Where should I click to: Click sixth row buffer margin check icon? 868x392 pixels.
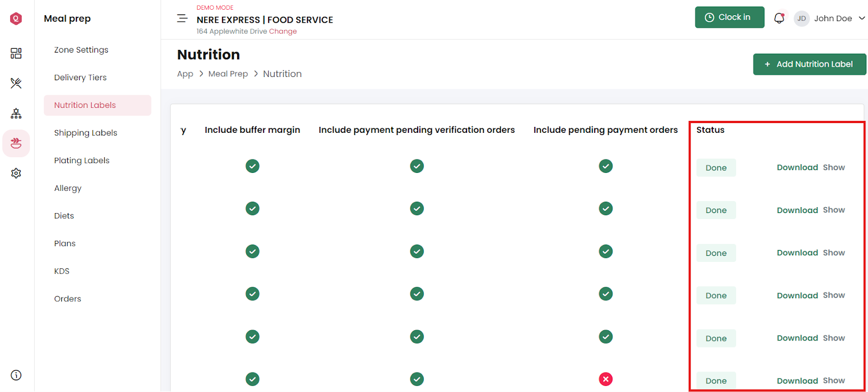252,379
